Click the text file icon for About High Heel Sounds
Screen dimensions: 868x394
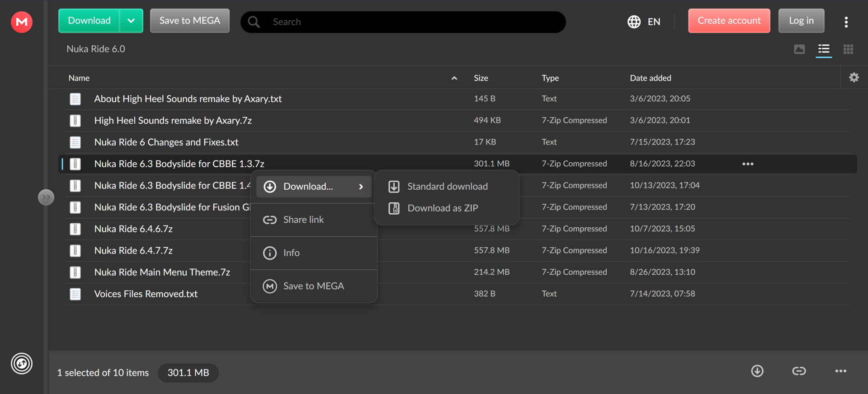click(75, 99)
